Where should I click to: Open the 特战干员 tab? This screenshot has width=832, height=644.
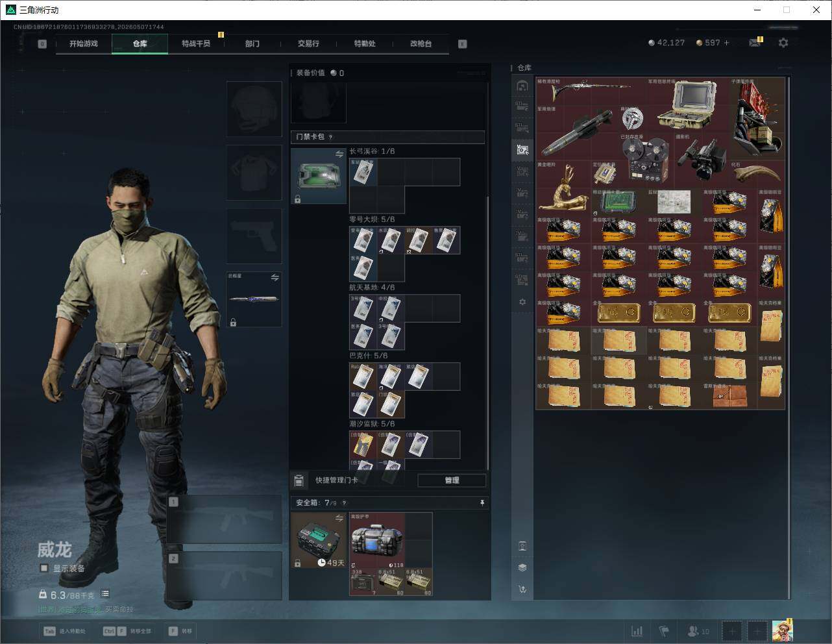(196, 43)
